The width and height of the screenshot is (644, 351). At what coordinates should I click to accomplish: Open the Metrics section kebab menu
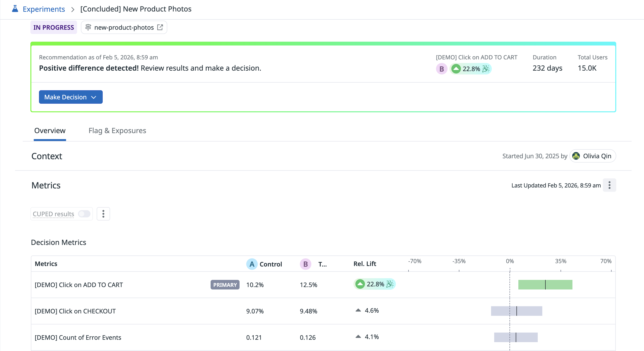click(609, 185)
